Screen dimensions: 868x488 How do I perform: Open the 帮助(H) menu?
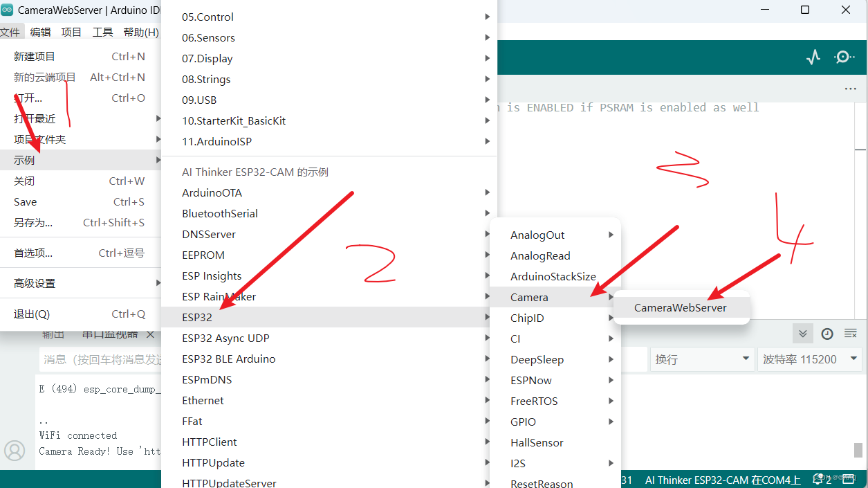(x=140, y=32)
